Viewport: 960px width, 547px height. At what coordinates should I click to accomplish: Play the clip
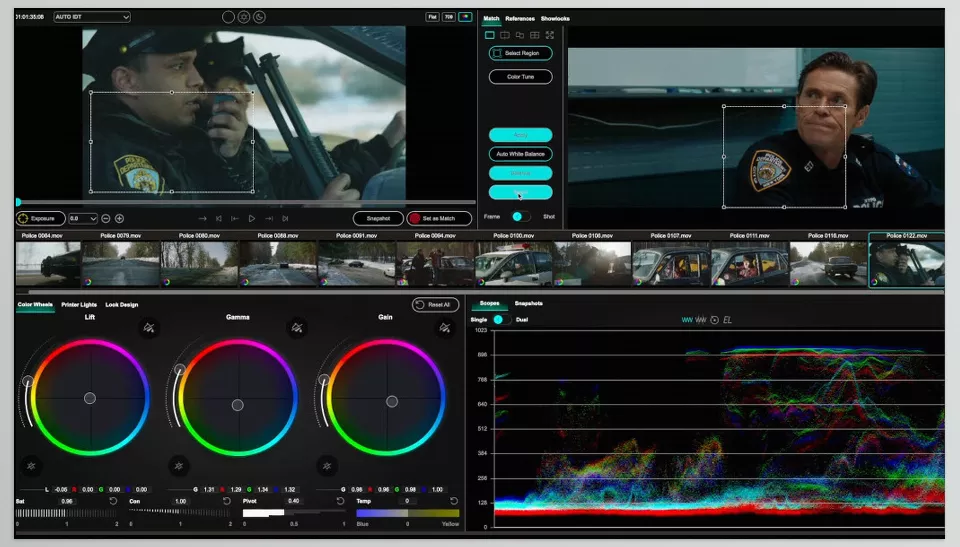[252, 218]
